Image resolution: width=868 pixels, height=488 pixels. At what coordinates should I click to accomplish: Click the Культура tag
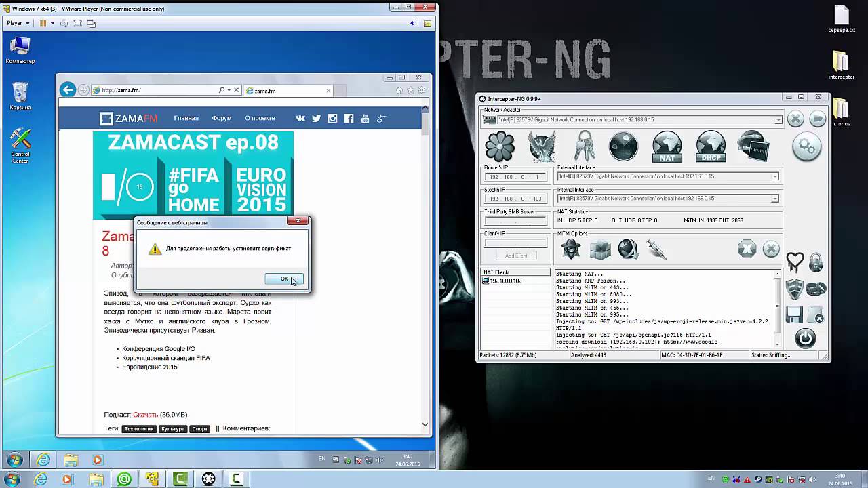pyautogui.click(x=173, y=428)
